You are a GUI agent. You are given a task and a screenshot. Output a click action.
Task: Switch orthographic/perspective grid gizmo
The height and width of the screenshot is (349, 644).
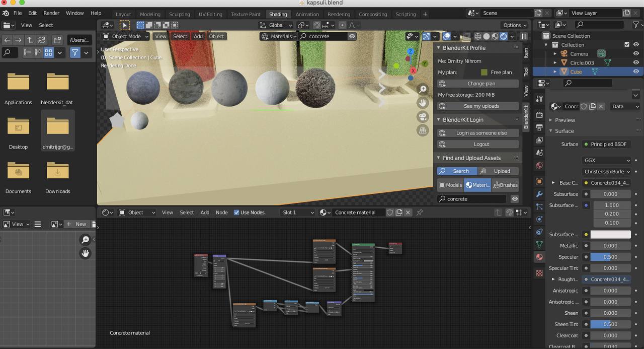[x=423, y=130]
